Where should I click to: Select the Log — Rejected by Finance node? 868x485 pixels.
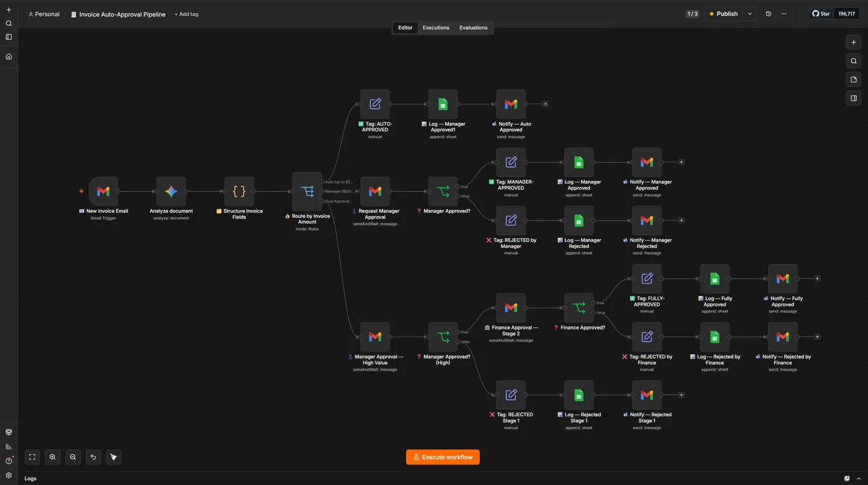point(714,337)
